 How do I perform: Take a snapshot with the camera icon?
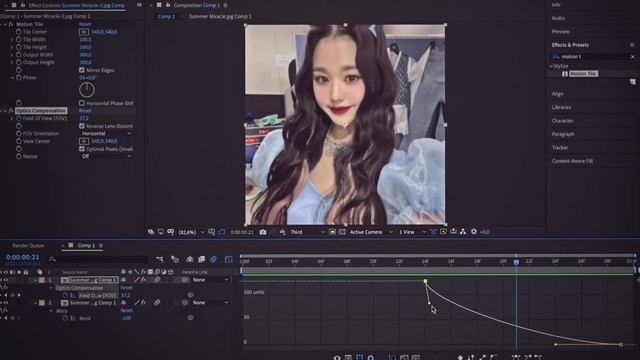pos(263,232)
